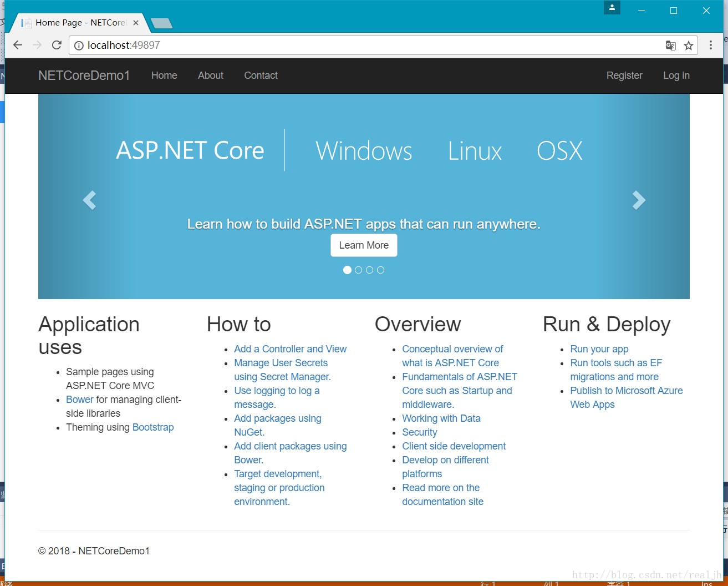Select fourth carousel indicator dot
This screenshot has width=728, height=586.
point(380,270)
